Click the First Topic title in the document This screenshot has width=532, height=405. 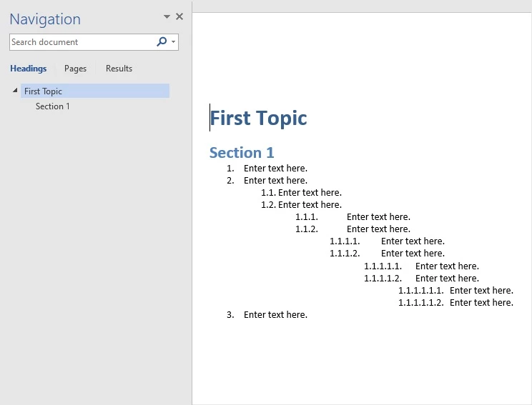pos(259,118)
